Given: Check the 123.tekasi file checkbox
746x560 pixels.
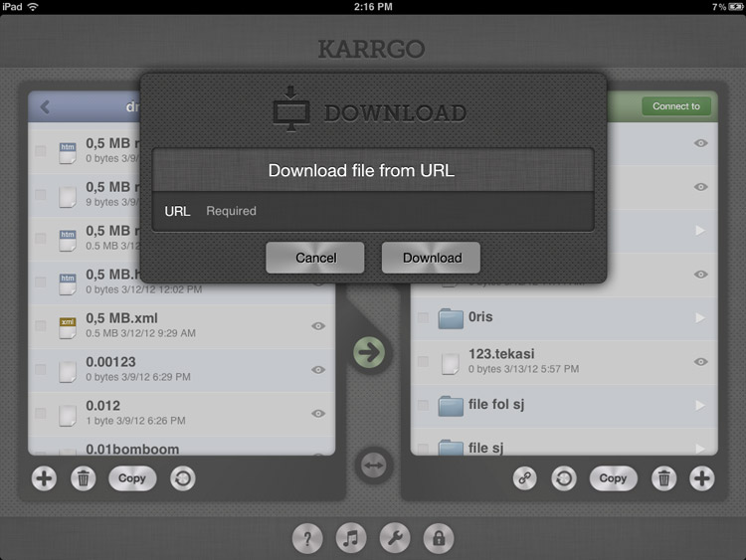Looking at the screenshot, I should tap(423, 361).
